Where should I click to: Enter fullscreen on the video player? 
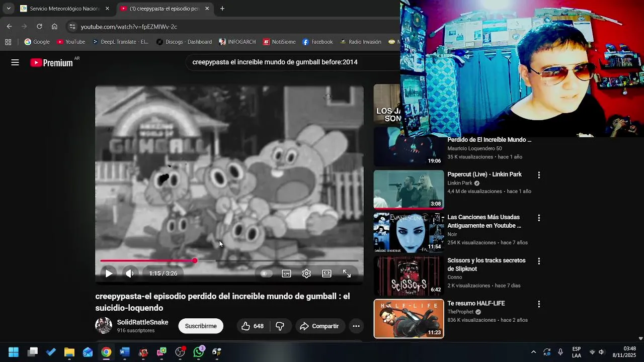347,274
